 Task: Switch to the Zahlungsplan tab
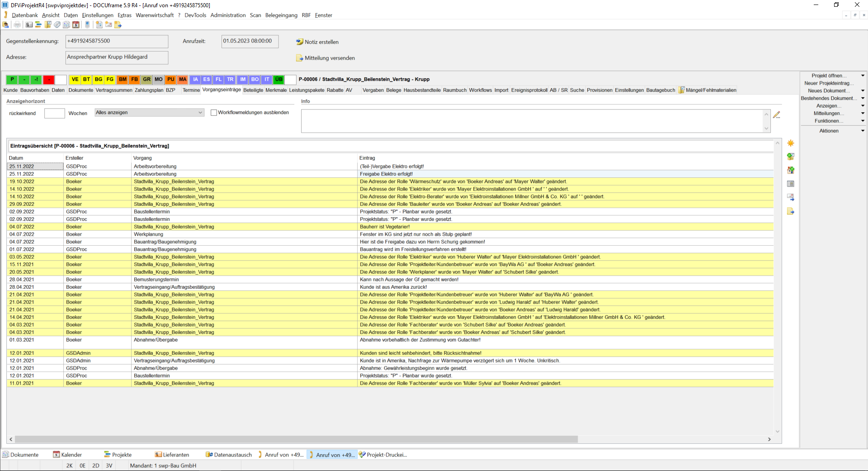pyautogui.click(x=149, y=90)
